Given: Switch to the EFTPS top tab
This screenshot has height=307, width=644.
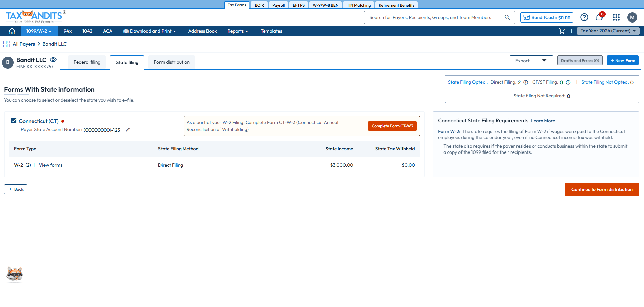Looking at the screenshot, I should point(298,5).
